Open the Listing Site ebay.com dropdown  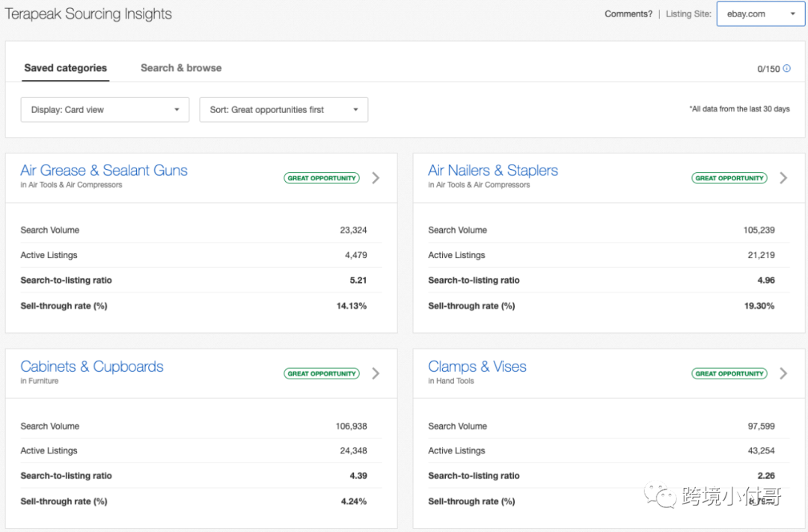(x=760, y=14)
